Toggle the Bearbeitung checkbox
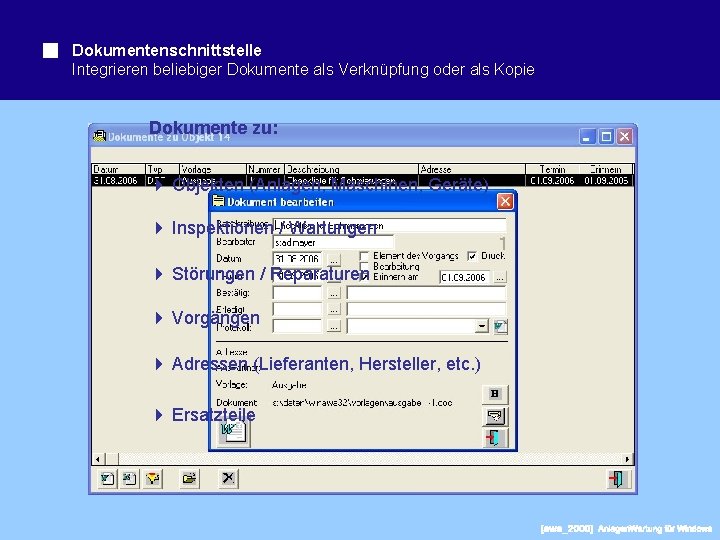The height and width of the screenshot is (540, 720). pos(364,266)
